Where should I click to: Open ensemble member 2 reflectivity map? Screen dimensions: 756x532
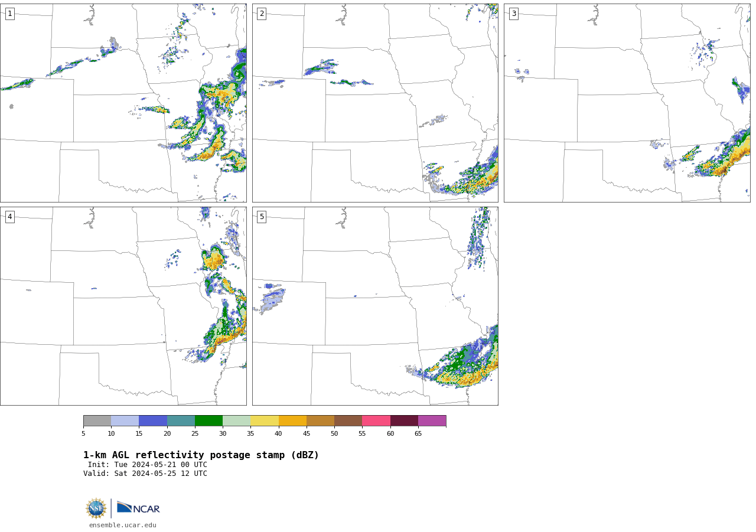coord(375,103)
